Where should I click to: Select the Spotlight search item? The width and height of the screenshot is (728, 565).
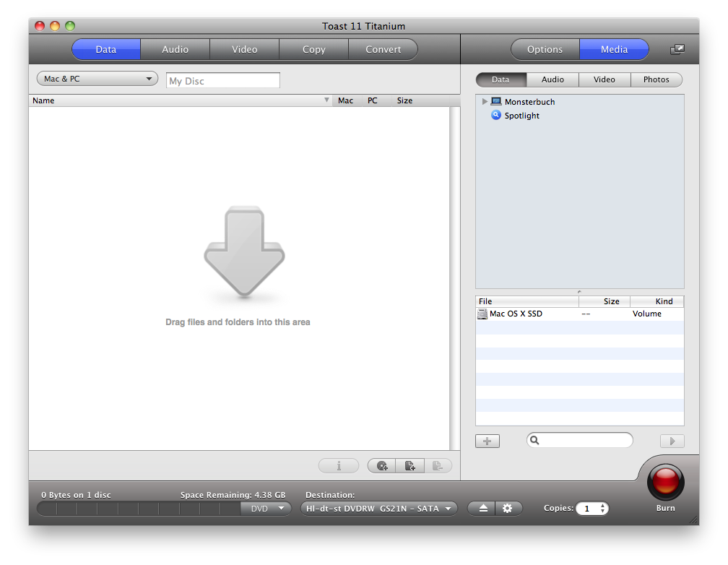tap(516, 115)
